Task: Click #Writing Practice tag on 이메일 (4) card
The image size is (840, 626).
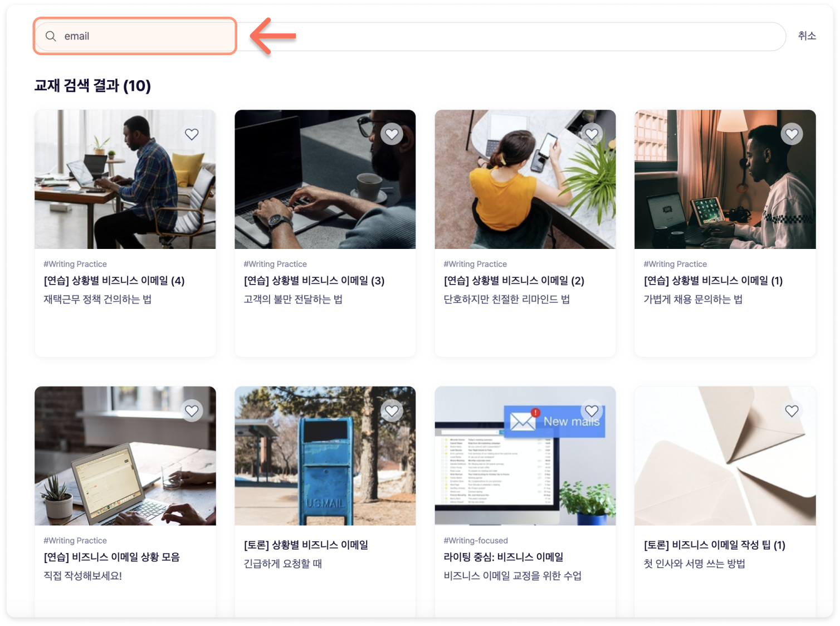Action: (75, 264)
